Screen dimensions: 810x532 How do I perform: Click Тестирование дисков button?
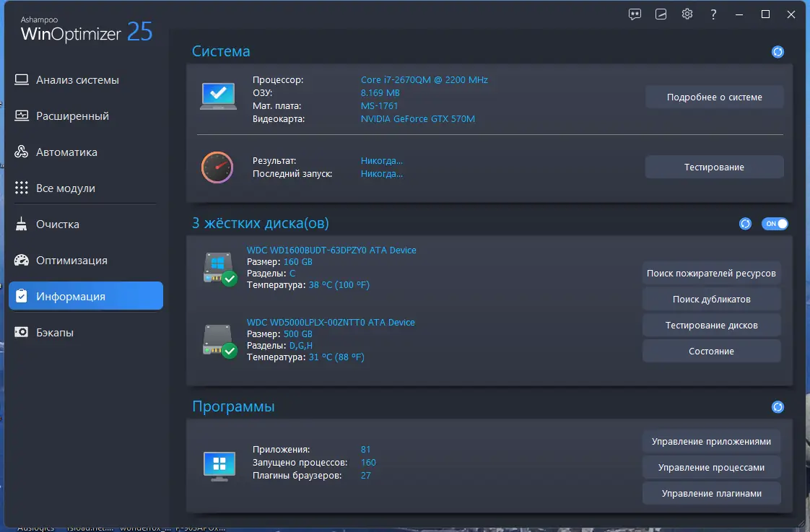click(x=711, y=325)
